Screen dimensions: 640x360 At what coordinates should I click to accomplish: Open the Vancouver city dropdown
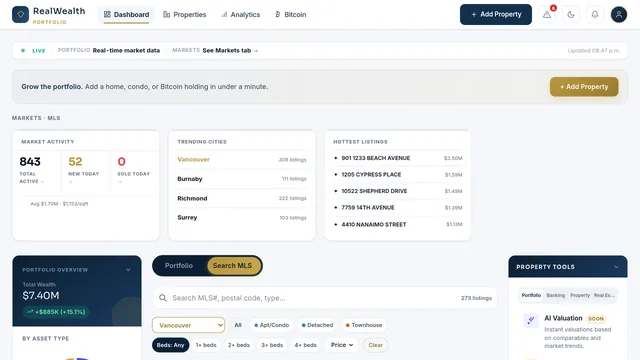point(188,325)
